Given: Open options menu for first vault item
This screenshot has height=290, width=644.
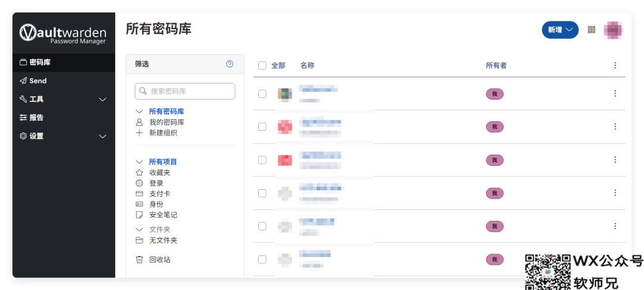Looking at the screenshot, I should pos(615,94).
